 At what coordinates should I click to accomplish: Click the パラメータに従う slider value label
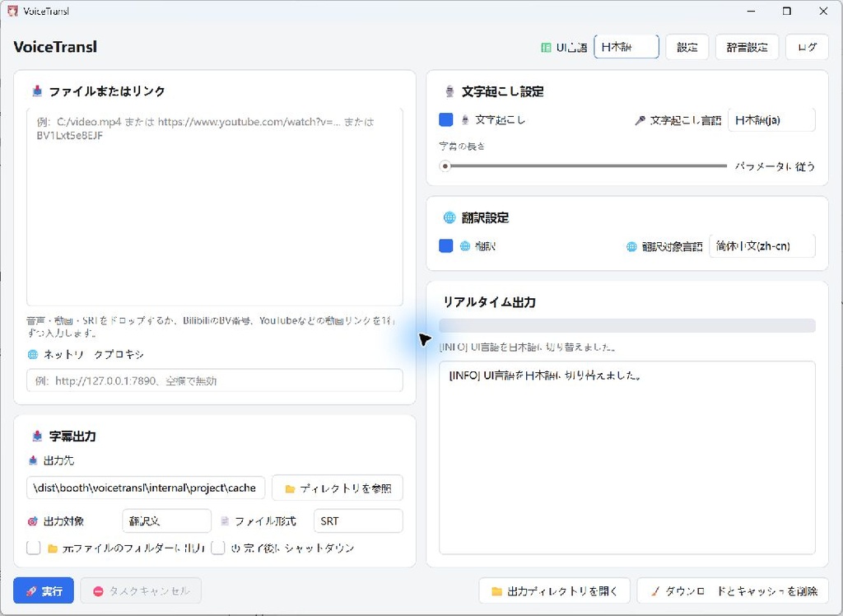[x=775, y=166]
